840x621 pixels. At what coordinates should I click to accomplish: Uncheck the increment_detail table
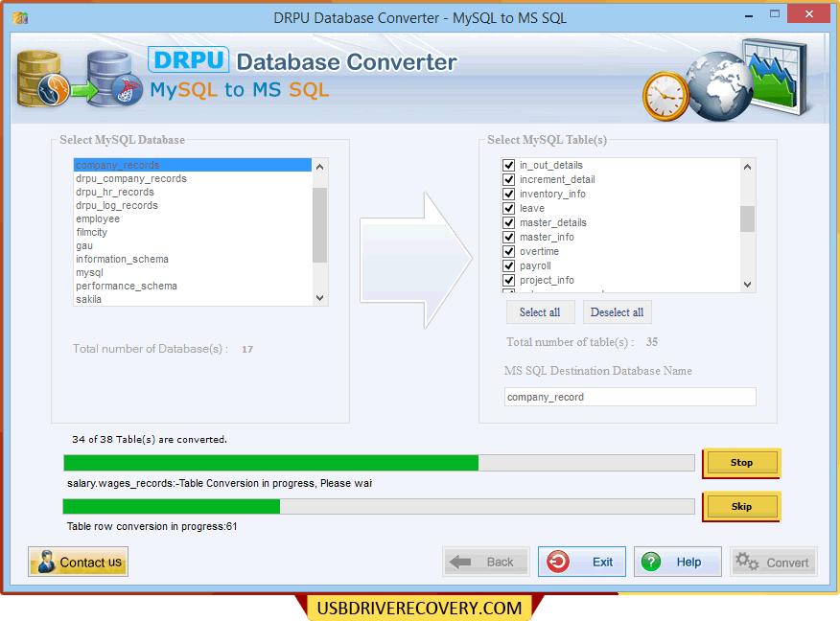(x=508, y=179)
